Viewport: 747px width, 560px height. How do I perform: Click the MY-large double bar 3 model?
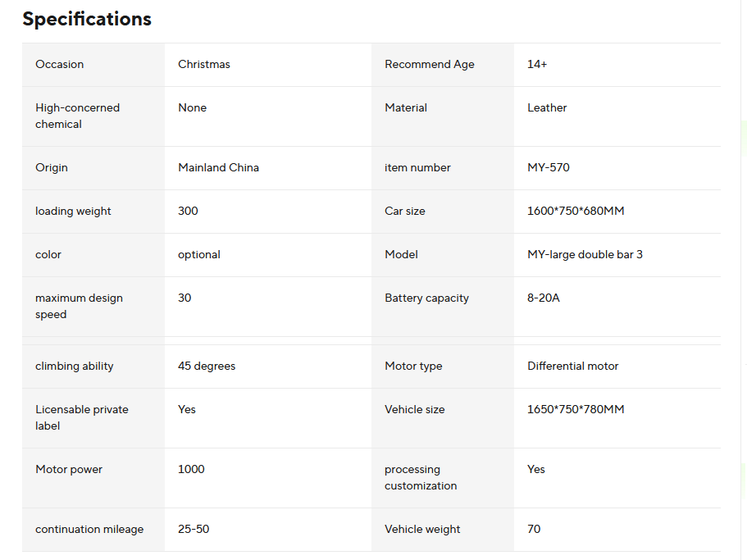[585, 255]
